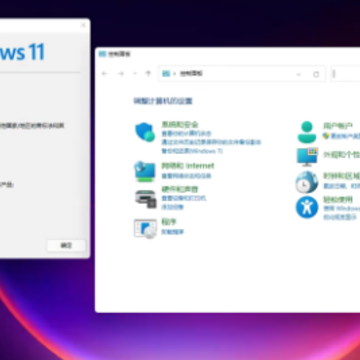Screen dimensions: 360x360
Task: Click OK button in About Windows dialog
Action: pyautogui.click(x=66, y=246)
